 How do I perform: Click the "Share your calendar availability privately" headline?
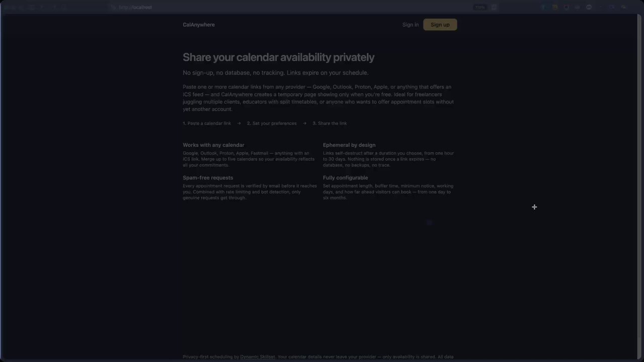(278, 57)
